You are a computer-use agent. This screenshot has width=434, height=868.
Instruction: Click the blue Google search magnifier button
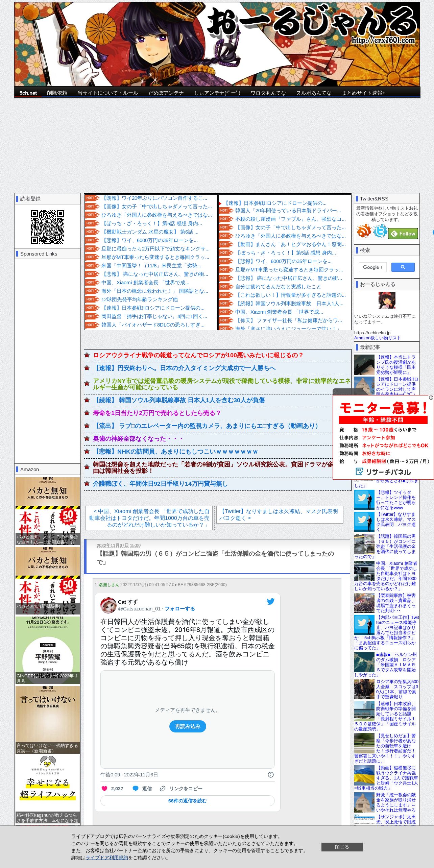[x=403, y=267]
